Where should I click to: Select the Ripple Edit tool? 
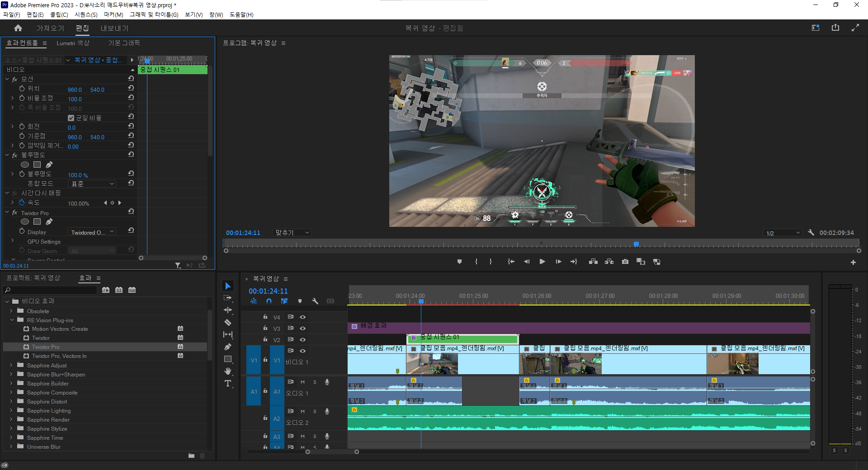click(228, 310)
